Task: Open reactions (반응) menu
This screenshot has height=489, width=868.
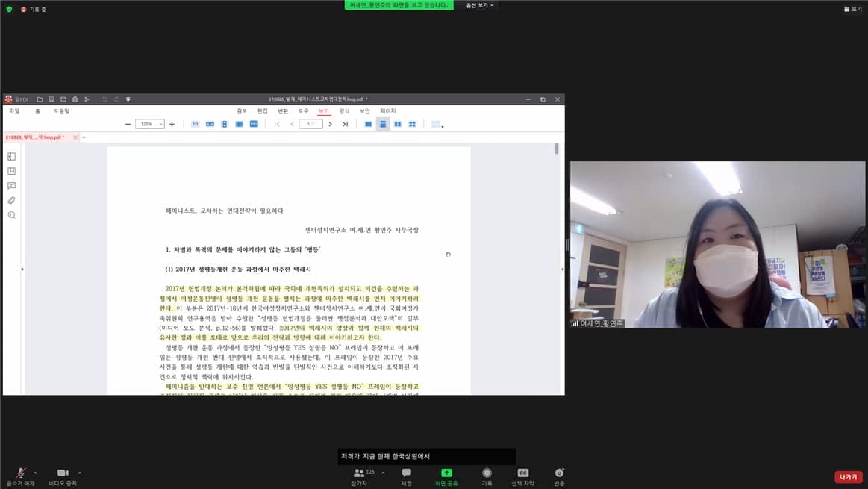Action: pos(559,476)
